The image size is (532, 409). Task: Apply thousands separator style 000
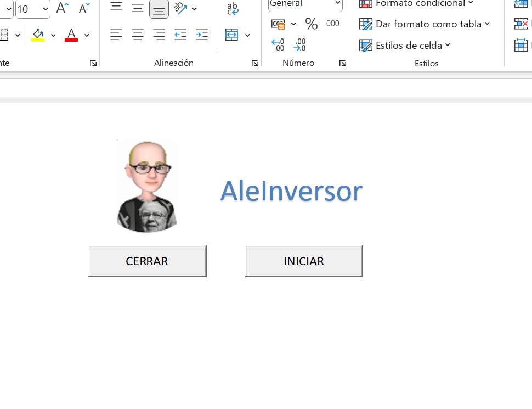[333, 24]
